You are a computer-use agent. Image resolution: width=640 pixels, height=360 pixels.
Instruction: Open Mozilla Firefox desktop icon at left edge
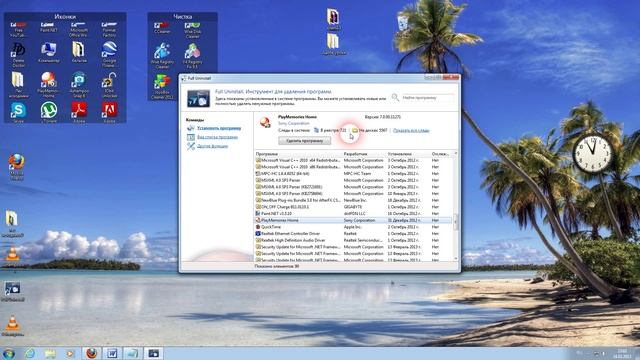click(17, 167)
